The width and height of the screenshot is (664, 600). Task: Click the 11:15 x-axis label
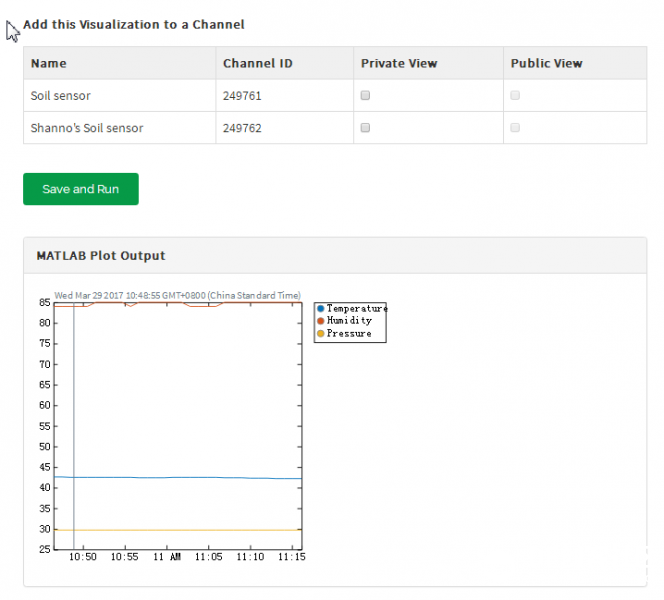click(x=292, y=557)
